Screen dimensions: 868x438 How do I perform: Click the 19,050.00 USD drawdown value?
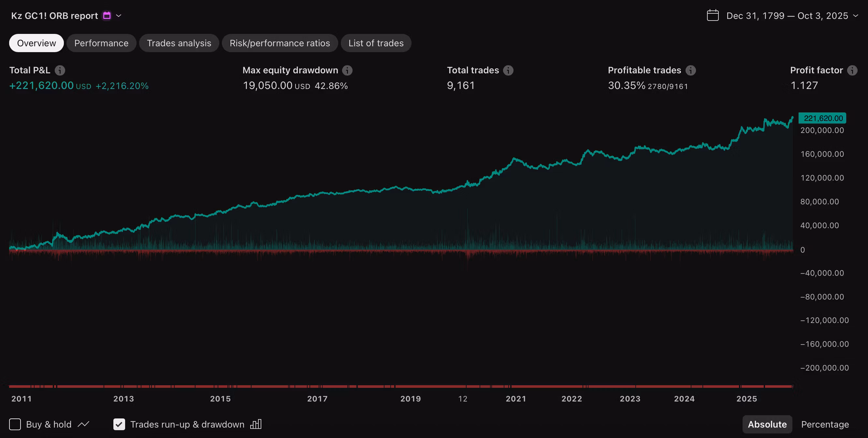[x=276, y=86]
